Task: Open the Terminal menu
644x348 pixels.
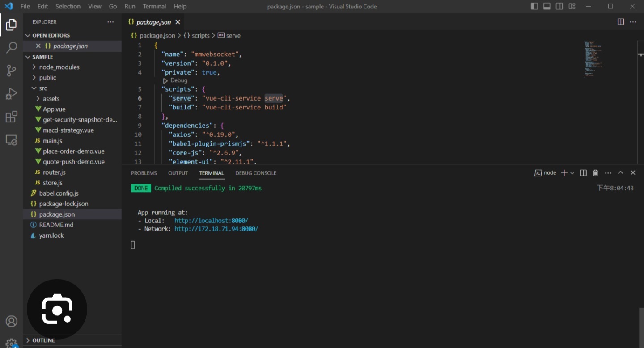Action: tap(154, 6)
